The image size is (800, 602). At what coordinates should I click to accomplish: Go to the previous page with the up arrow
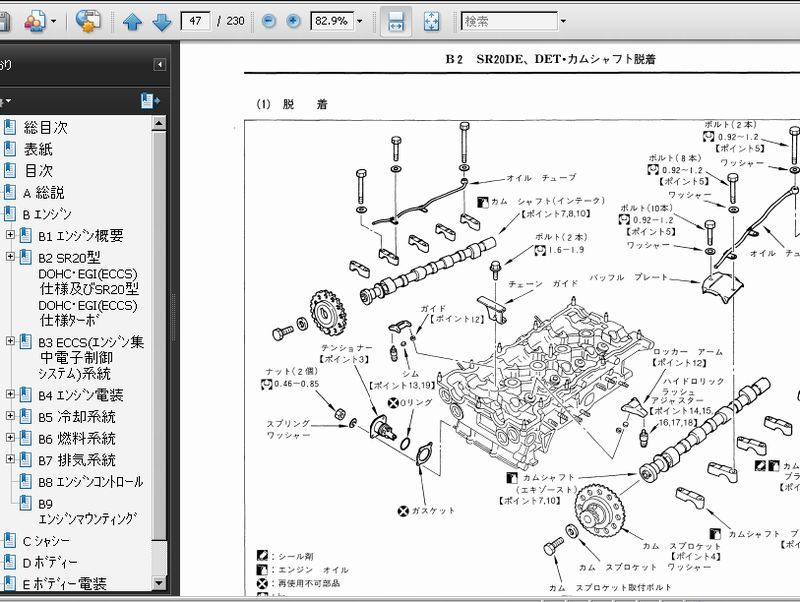[x=132, y=21]
